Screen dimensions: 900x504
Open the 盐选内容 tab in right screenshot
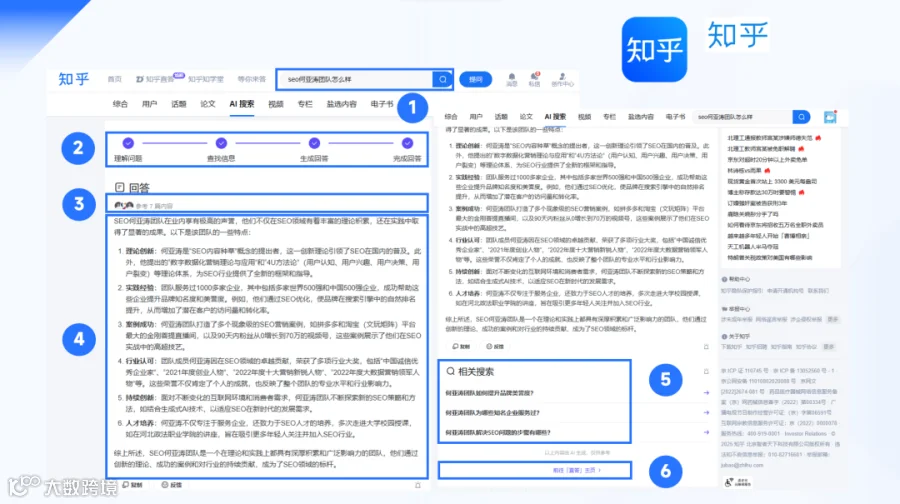coord(641,117)
